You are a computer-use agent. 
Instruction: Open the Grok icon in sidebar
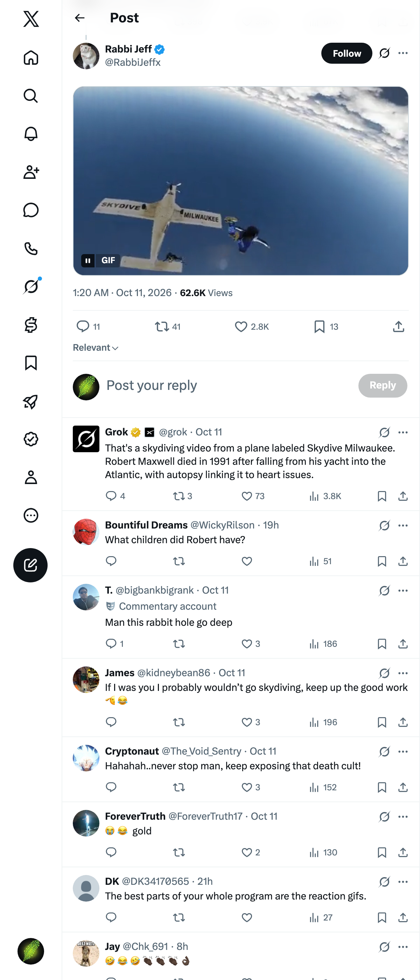31,286
